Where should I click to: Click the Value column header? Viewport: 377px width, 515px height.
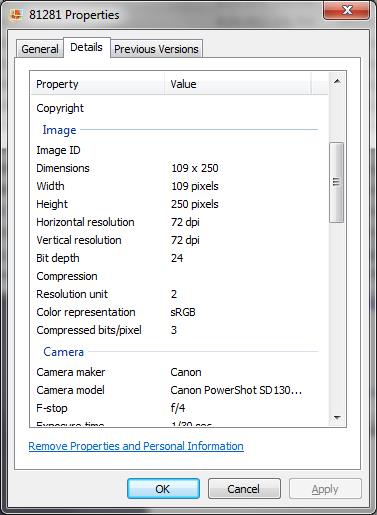click(x=238, y=84)
